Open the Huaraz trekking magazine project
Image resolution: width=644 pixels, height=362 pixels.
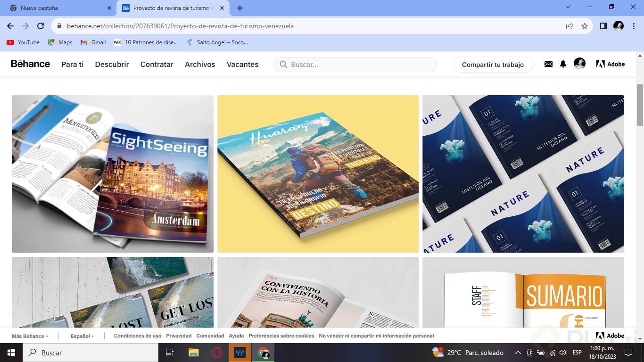(x=318, y=174)
